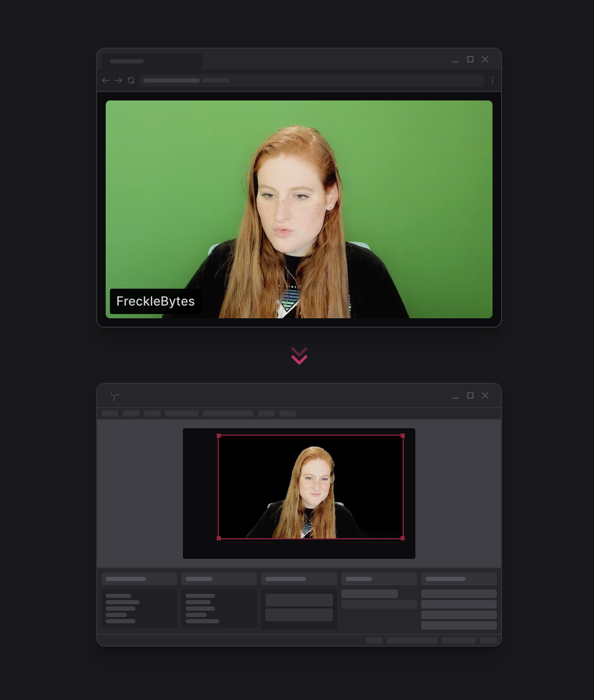The width and height of the screenshot is (594, 700).
Task: Open the browser three-dot menu
Action: coord(493,80)
